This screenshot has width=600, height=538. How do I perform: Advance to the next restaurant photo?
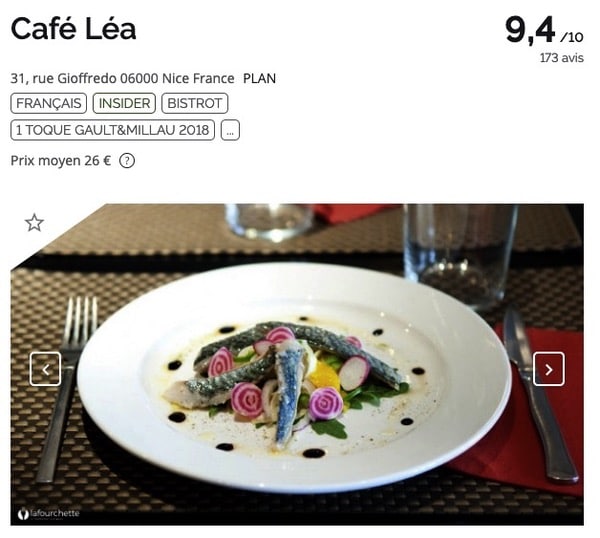pos(549,369)
